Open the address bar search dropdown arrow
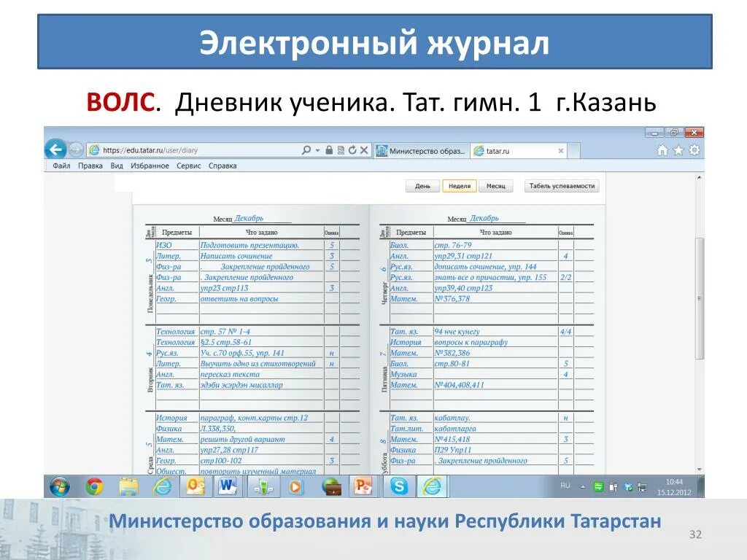The height and width of the screenshot is (560, 747). 318,150
